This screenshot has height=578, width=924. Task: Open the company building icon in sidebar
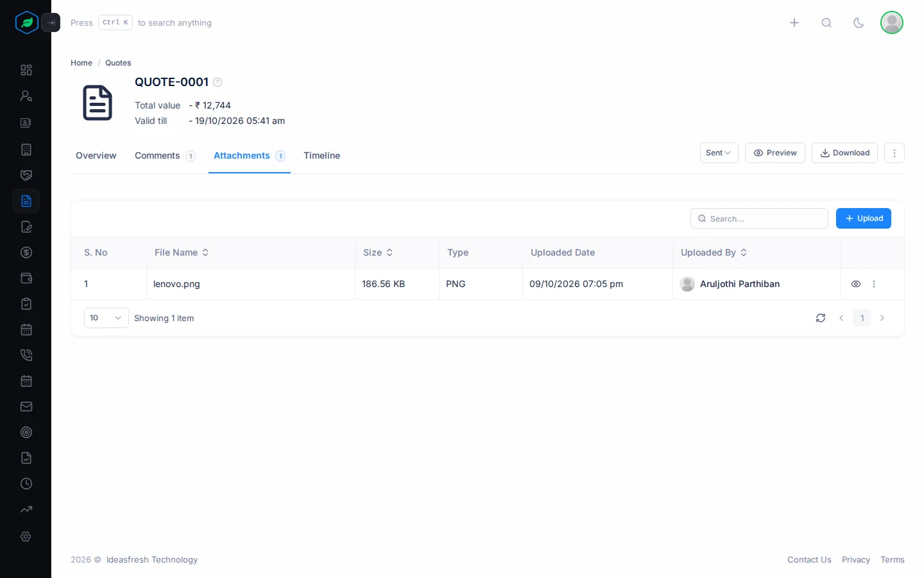pos(26,150)
